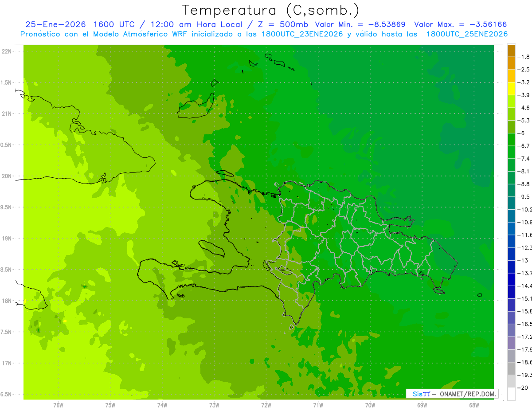
Task: Click the '70W' longitude label
Action: click(370, 405)
